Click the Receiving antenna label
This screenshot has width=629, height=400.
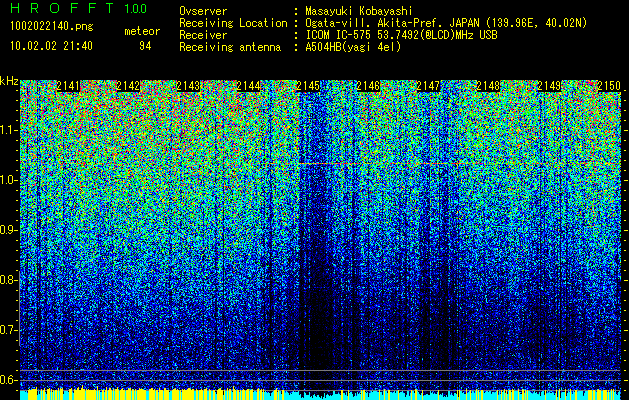(x=230, y=47)
